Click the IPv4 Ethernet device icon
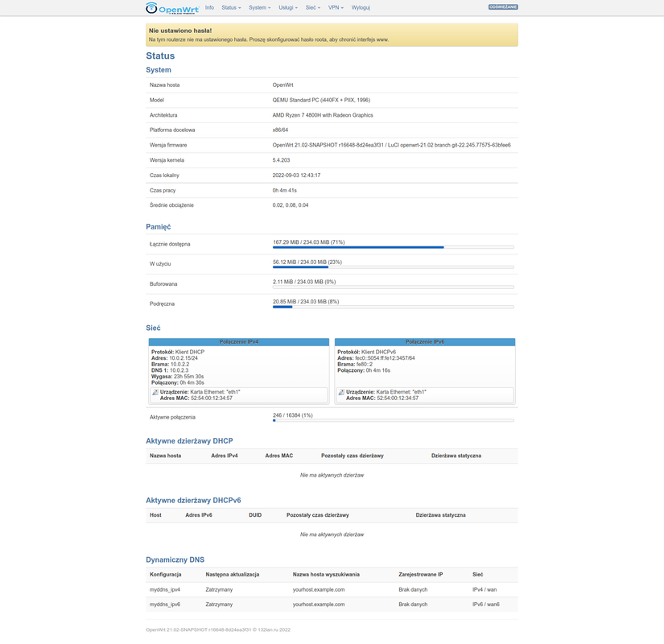This screenshot has height=644, width=664. pos(155,392)
